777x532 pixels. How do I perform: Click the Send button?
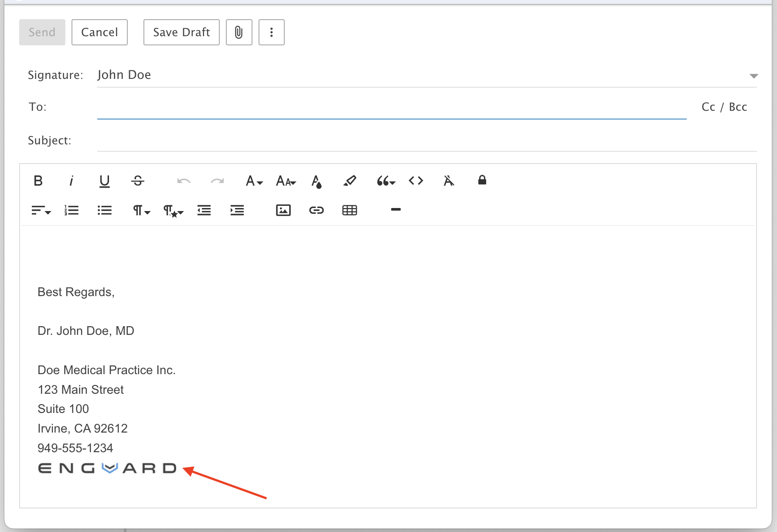[x=42, y=32]
